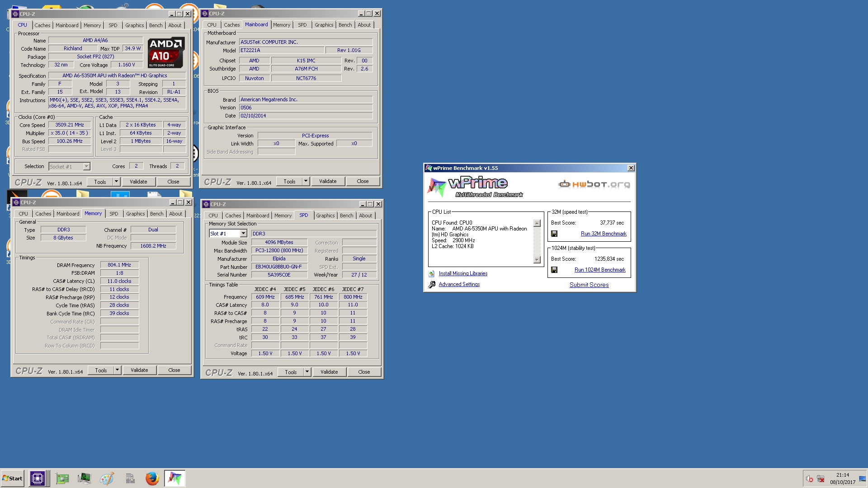Switch to Memory tab in the SPD CPU-Z window
This screenshot has height=488, width=868.
[283, 216]
